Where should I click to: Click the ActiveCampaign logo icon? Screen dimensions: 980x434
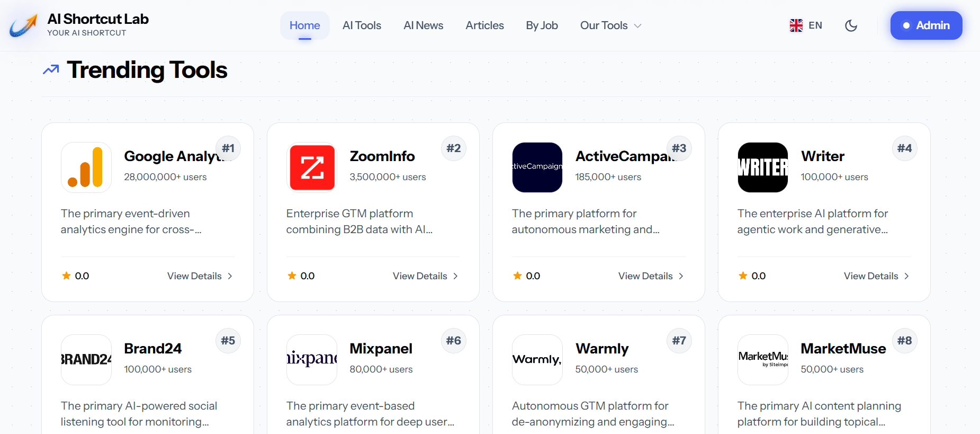coord(537,167)
